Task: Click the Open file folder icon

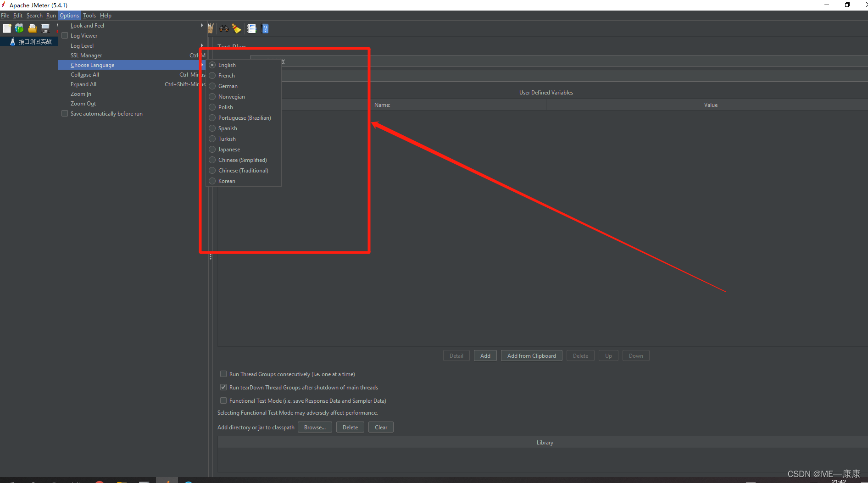Action: coord(32,28)
